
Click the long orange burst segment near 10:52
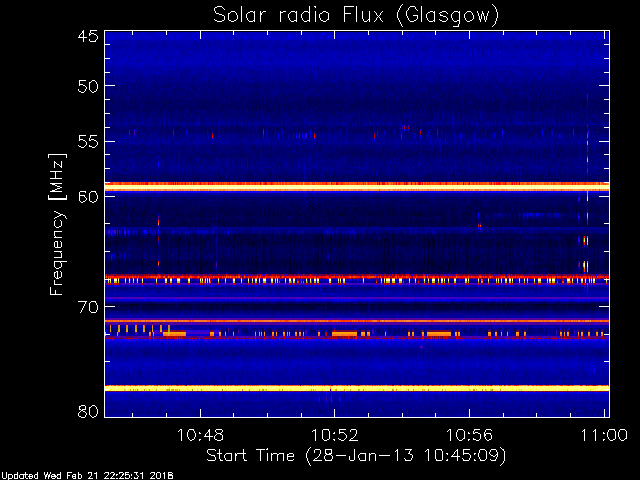[x=344, y=334]
